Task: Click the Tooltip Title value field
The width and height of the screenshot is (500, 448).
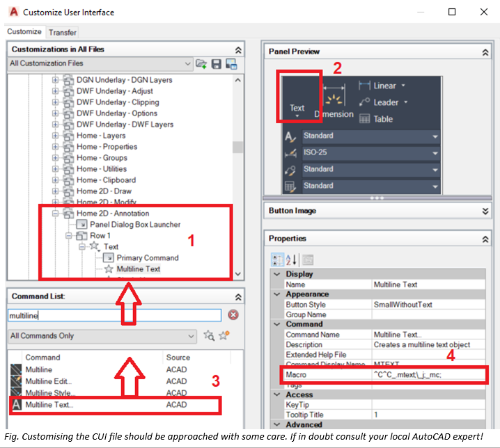Action: [x=429, y=415]
